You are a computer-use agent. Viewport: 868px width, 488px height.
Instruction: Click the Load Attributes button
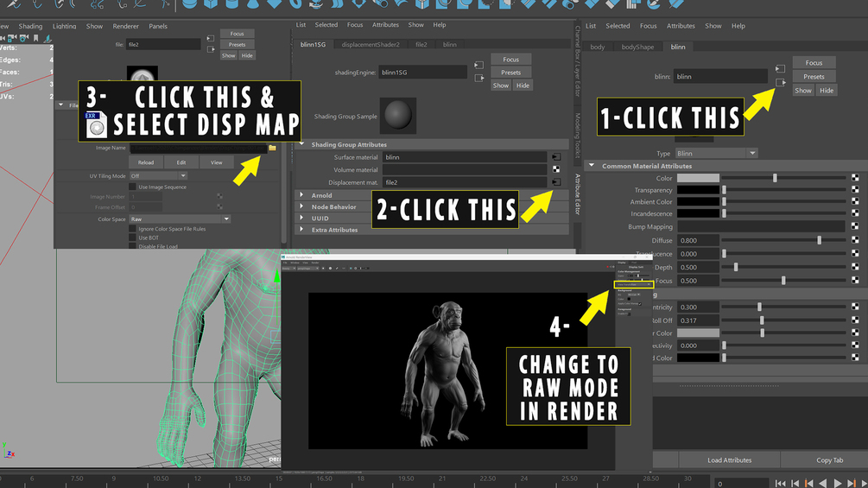729,459
